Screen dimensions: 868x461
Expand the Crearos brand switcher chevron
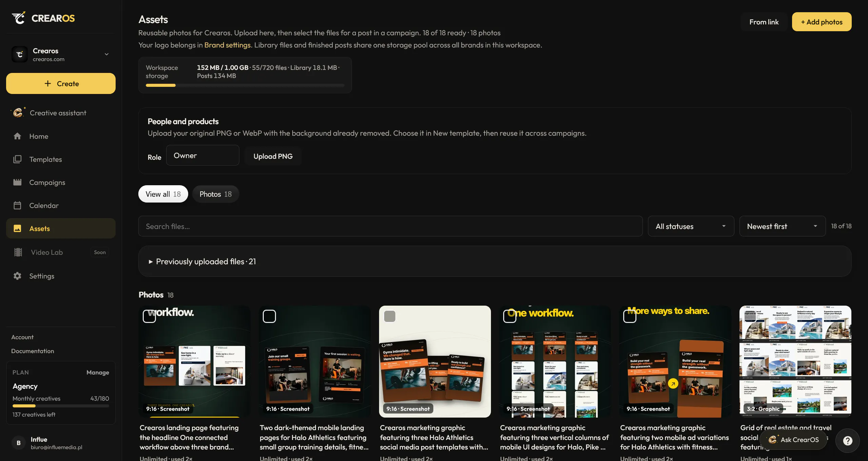(106, 54)
